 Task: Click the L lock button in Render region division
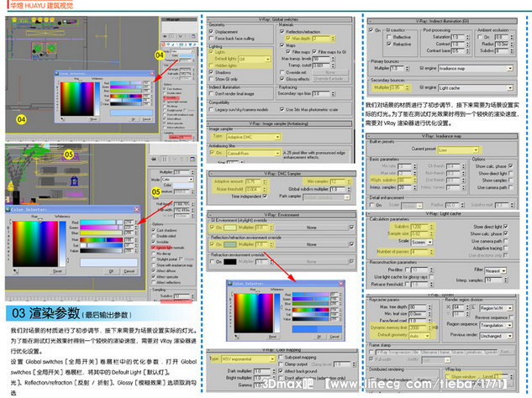[x=474, y=307]
